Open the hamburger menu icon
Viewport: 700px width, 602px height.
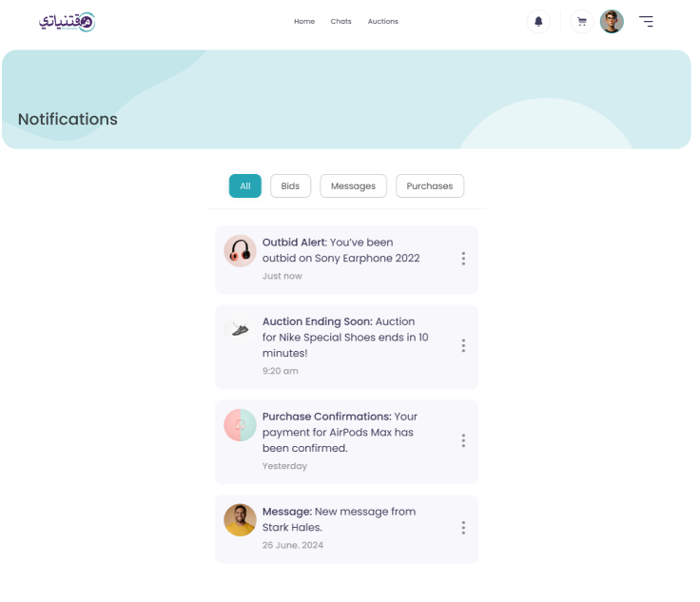click(646, 22)
